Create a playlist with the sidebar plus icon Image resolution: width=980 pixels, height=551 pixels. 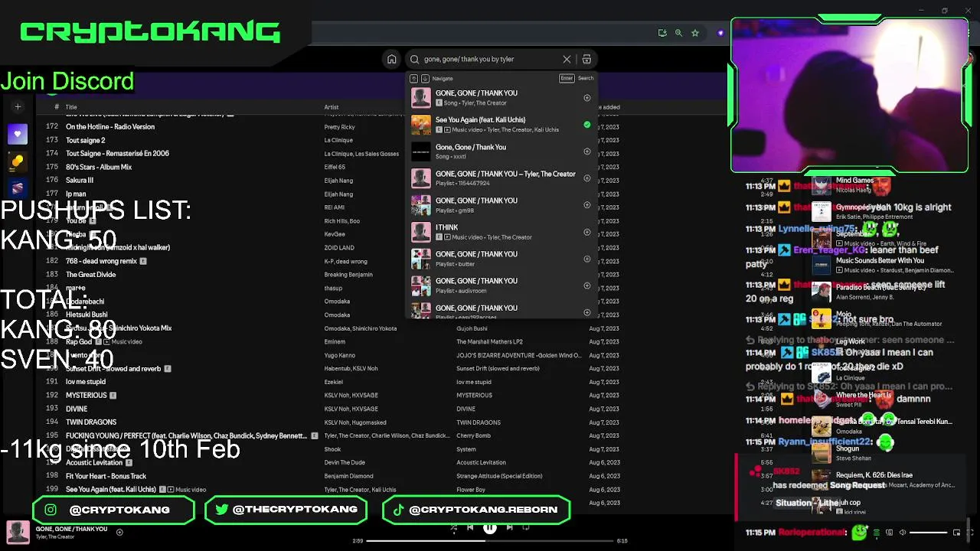pos(18,107)
